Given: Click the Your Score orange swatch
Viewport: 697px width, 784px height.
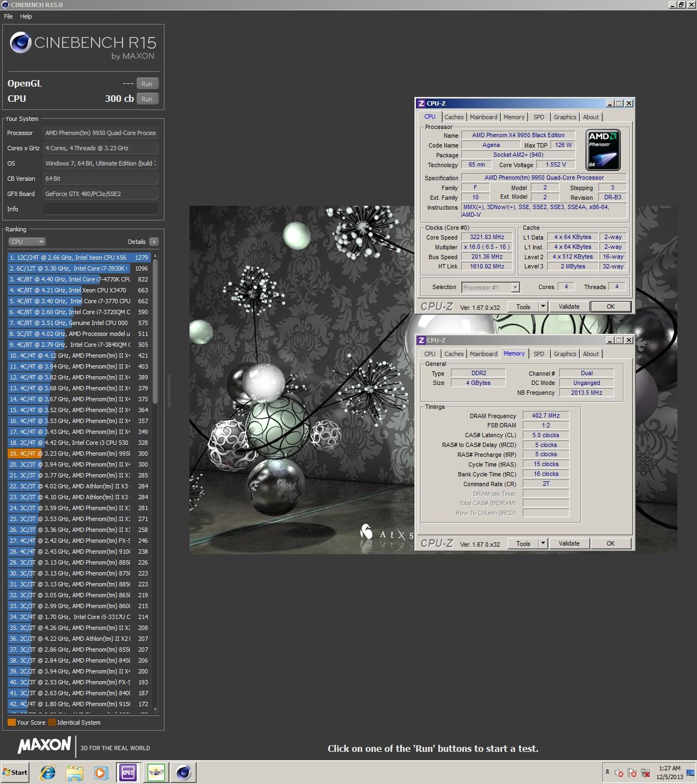Looking at the screenshot, I should (11, 722).
